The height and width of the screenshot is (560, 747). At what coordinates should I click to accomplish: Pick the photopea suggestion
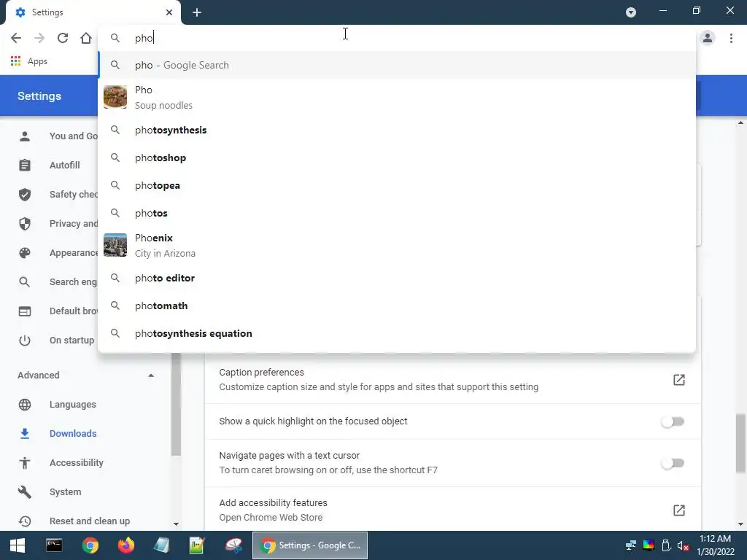[x=397, y=185]
